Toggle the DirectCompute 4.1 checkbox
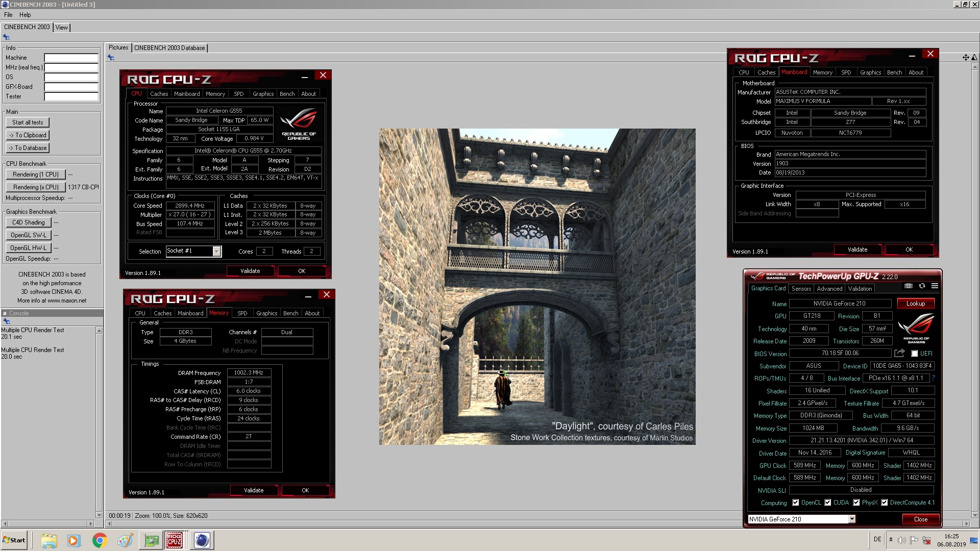 [x=885, y=503]
